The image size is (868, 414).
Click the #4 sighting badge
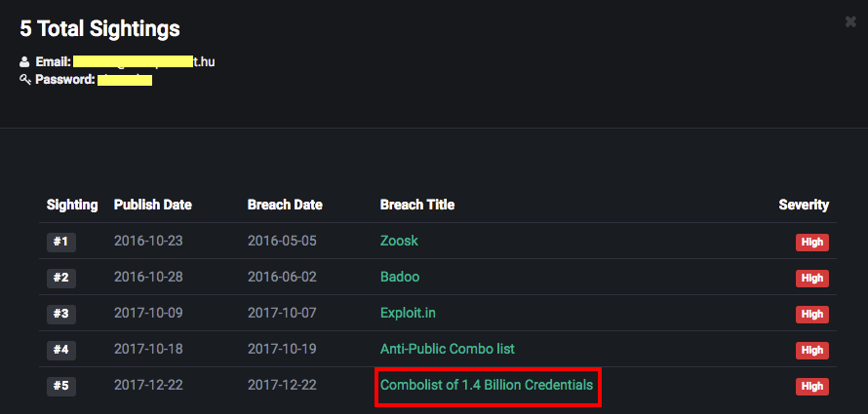click(61, 350)
